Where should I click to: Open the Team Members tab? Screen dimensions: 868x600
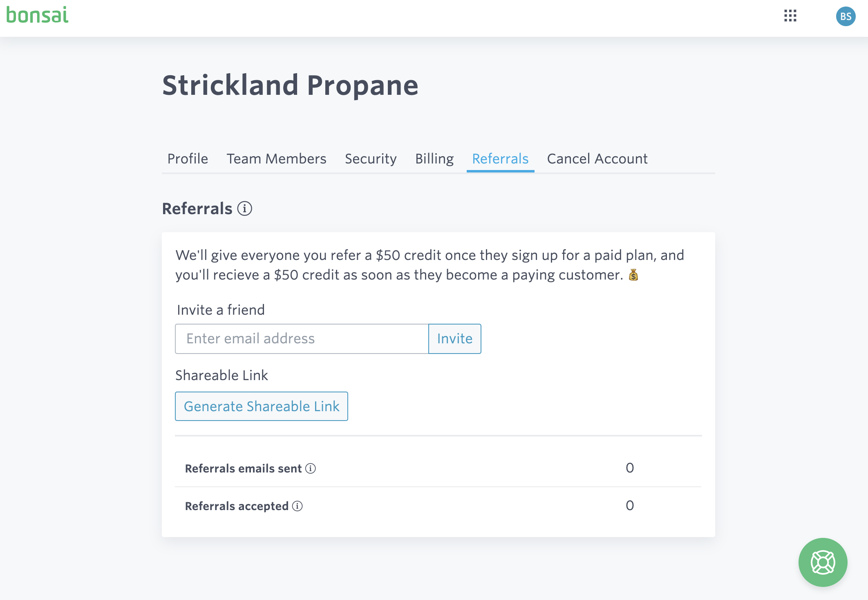pos(276,159)
